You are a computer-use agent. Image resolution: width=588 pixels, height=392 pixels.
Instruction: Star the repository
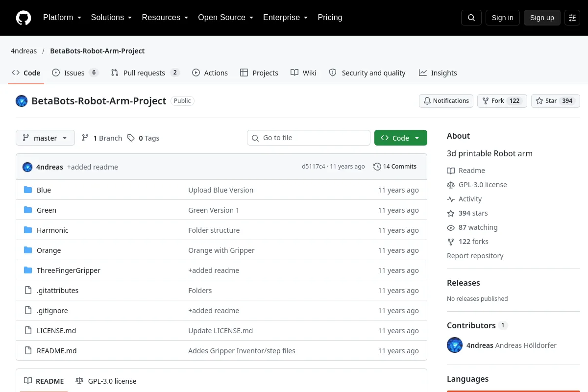(x=556, y=101)
